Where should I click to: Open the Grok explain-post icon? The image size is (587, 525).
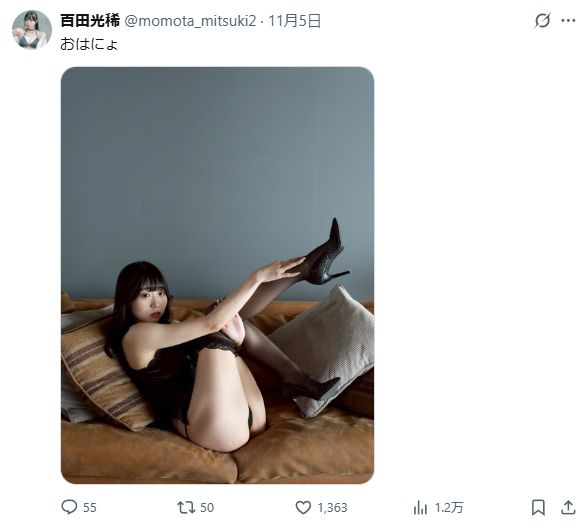click(x=542, y=20)
